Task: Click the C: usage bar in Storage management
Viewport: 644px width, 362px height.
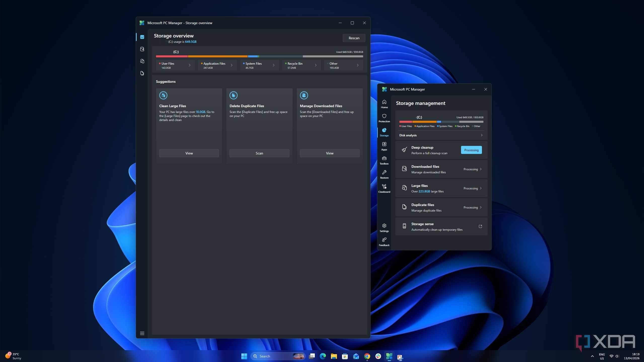Action: click(441, 122)
